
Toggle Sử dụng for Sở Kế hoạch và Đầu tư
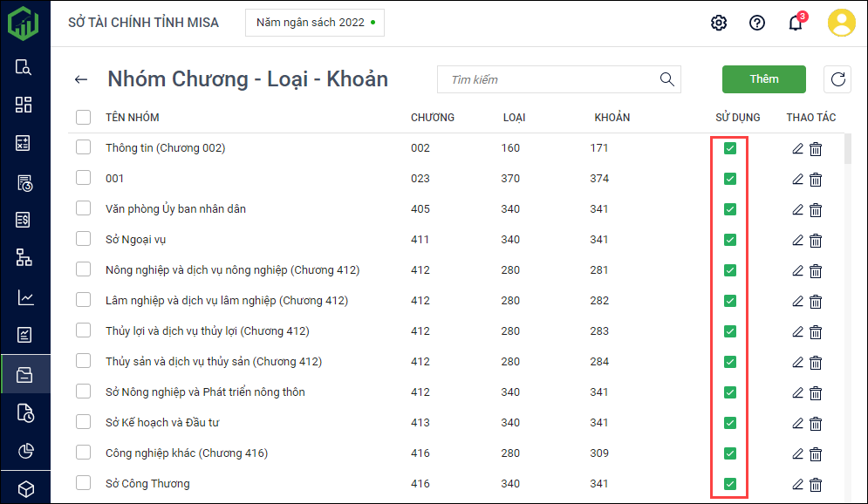pyautogui.click(x=730, y=423)
